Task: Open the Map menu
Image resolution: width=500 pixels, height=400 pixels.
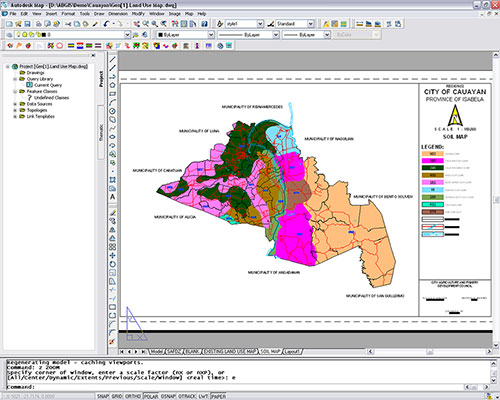Action: 189,14
